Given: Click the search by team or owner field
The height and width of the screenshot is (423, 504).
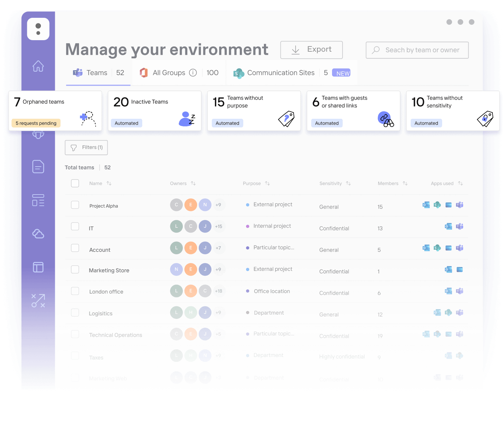Looking at the screenshot, I should tap(417, 50).
